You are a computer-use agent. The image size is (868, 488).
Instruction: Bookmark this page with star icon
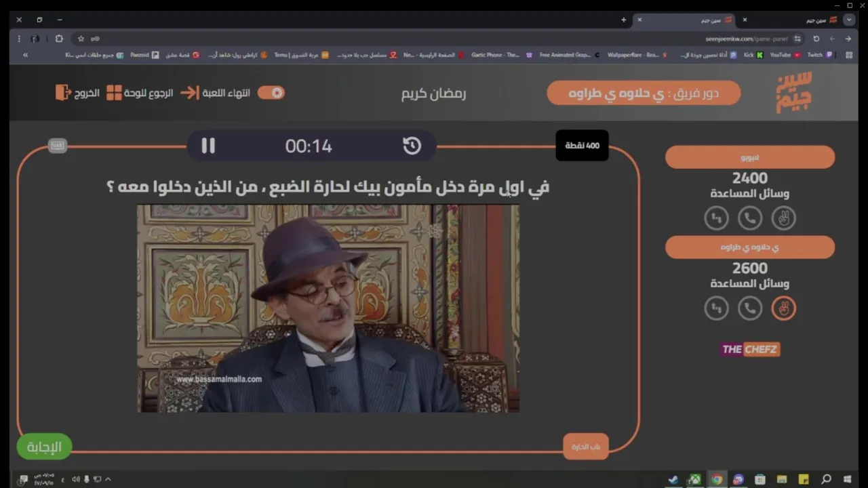[x=81, y=39]
